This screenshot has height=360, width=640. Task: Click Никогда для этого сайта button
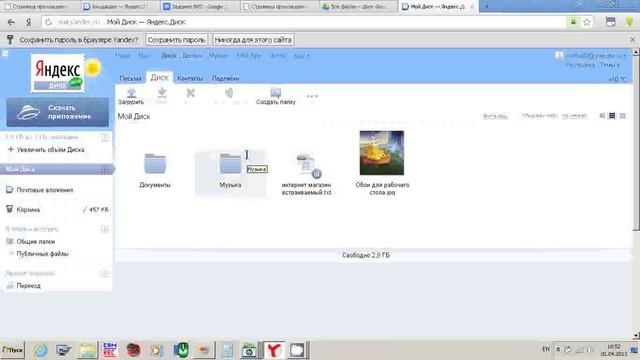(253, 40)
